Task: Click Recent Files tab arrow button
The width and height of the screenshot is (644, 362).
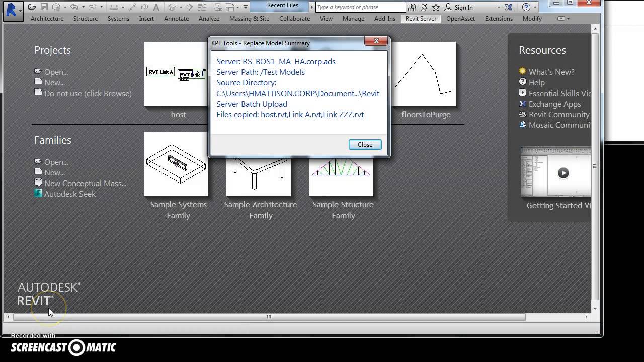Action: [x=312, y=7]
